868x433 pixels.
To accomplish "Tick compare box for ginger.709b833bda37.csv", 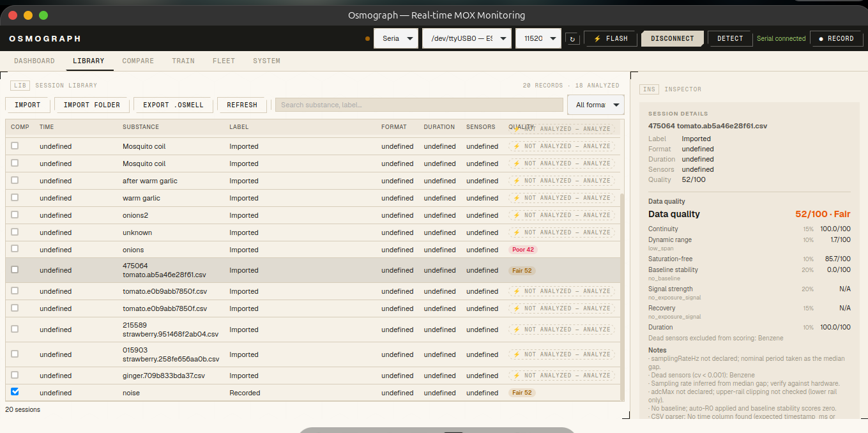I will pyautogui.click(x=15, y=375).
